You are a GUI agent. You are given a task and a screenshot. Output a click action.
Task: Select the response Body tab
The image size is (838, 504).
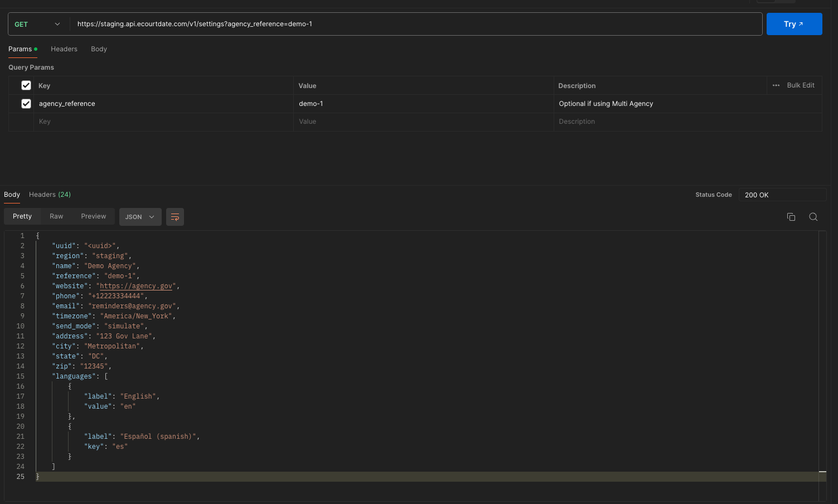[x=12, y=195]
